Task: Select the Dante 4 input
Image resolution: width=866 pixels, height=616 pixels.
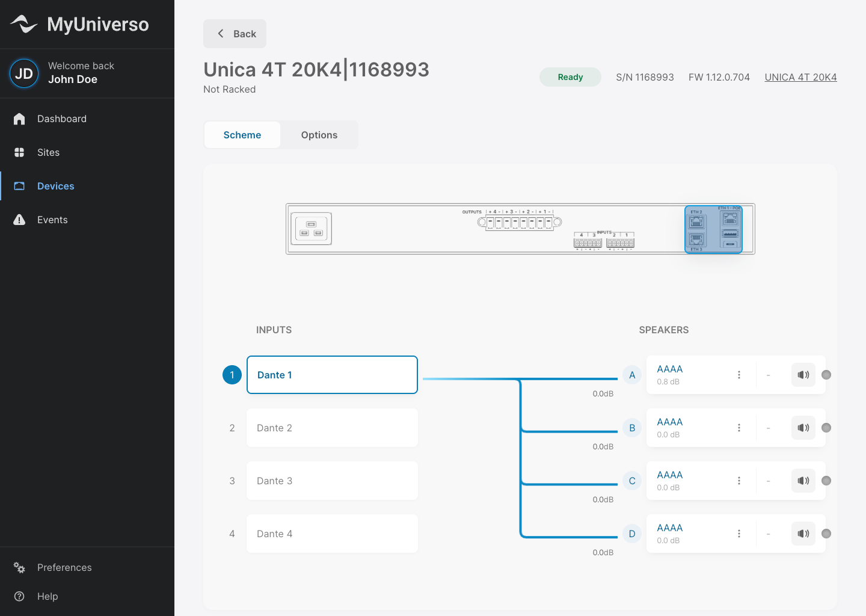Action: (x=332, y=534)
